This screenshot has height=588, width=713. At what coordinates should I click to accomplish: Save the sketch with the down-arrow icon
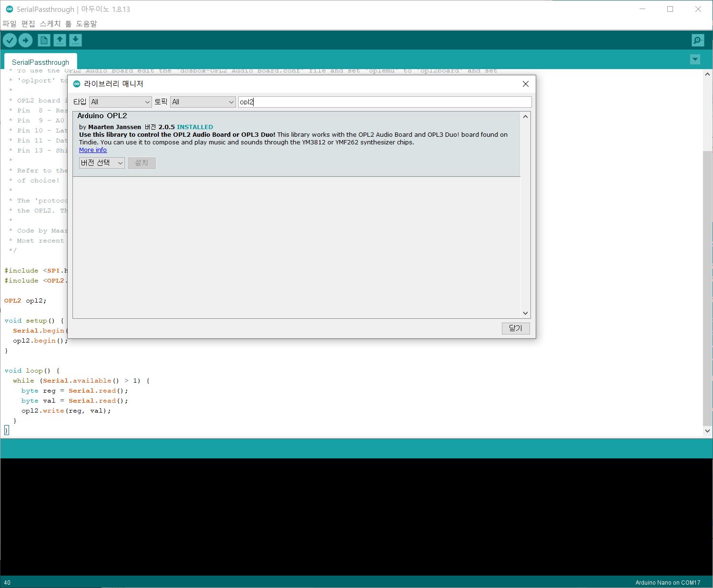coord(75,41)
